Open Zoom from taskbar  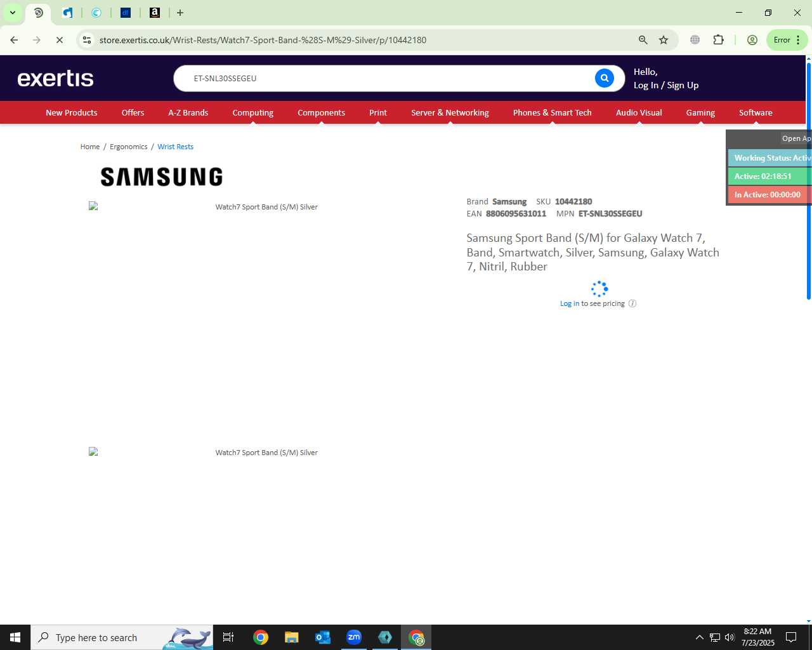pos(354,637)
